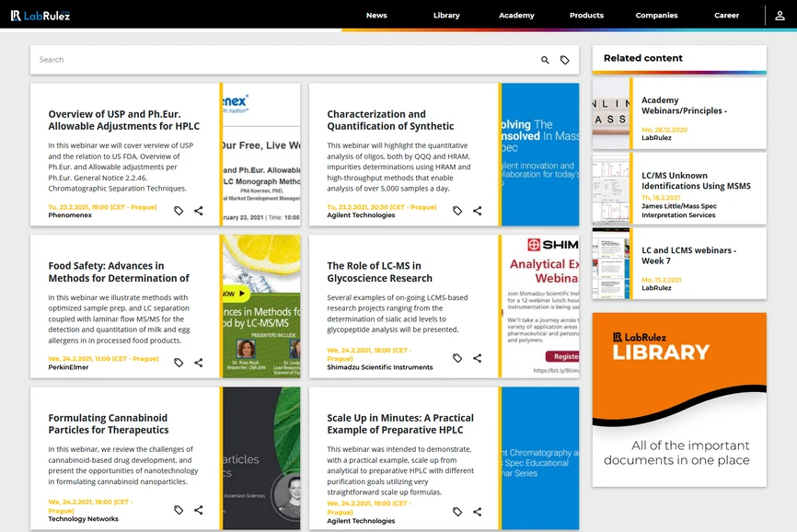Tag the Scale Up in Minutes webinar

click(457, 512)
